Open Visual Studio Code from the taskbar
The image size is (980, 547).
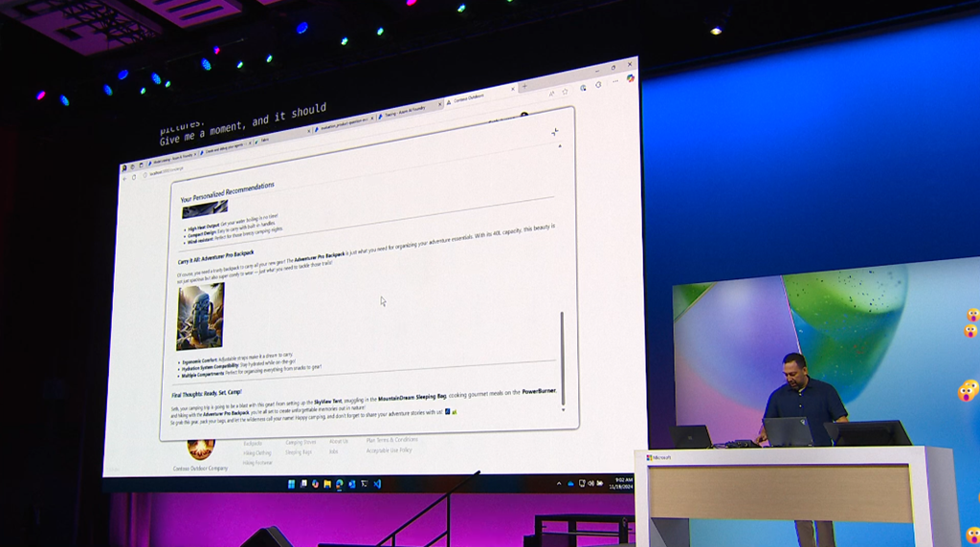click(377, 484)
